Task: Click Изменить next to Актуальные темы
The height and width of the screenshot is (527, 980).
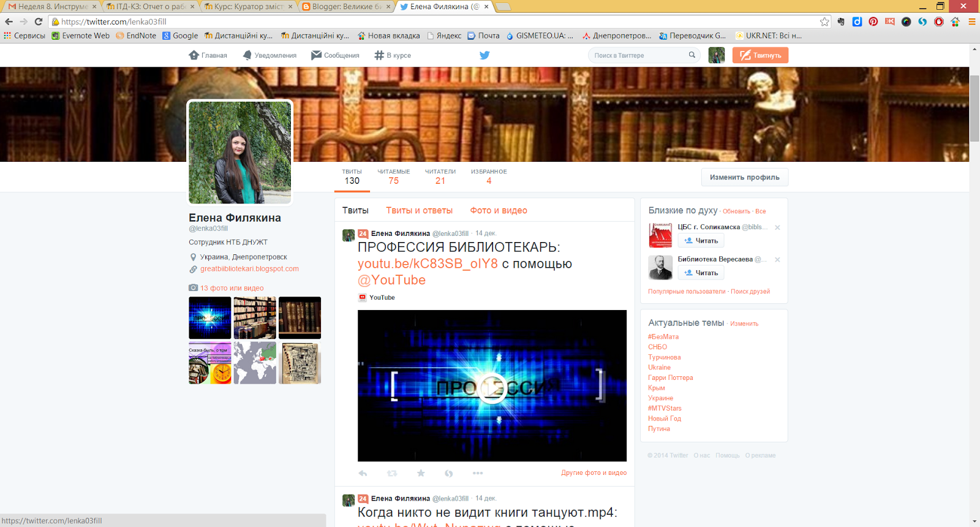Action: coord(744,324)
